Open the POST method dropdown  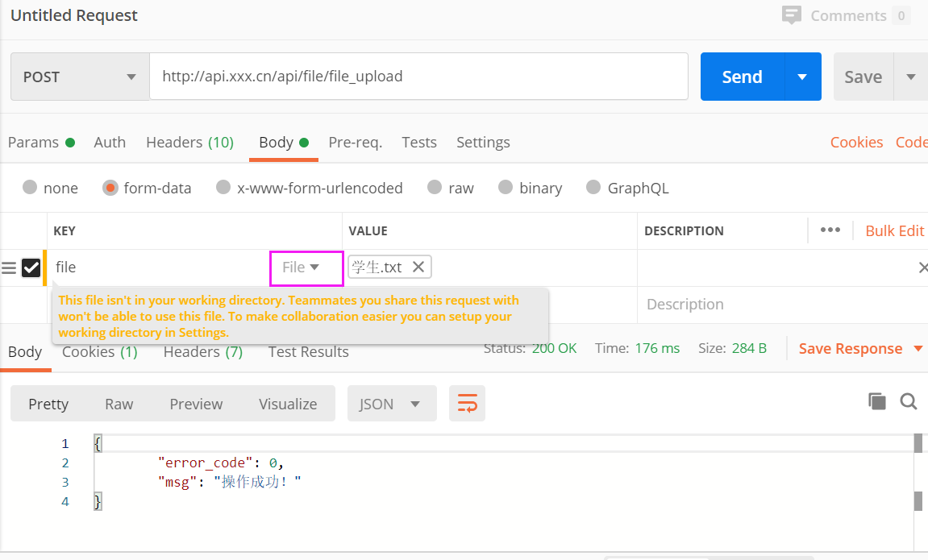(x=80, y=77)
